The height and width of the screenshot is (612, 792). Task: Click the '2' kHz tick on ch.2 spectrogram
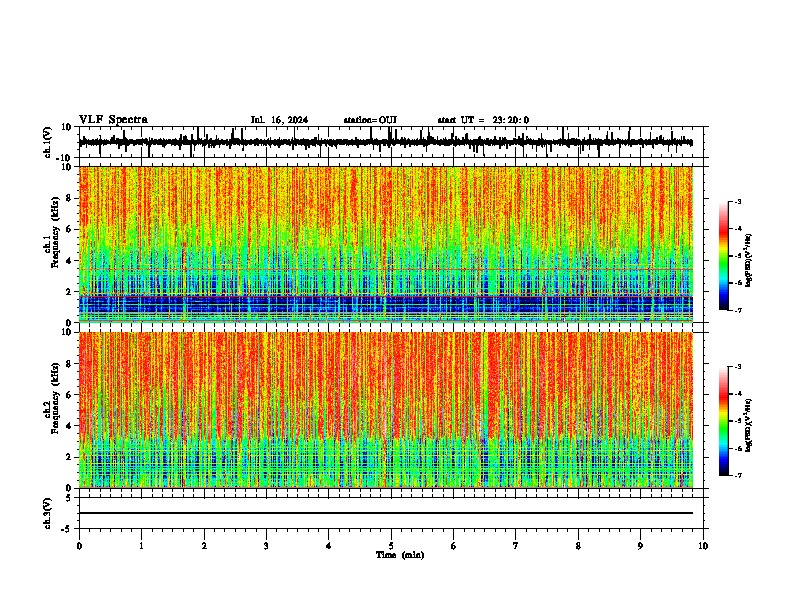pyautogui.click(x=69, y=457)
